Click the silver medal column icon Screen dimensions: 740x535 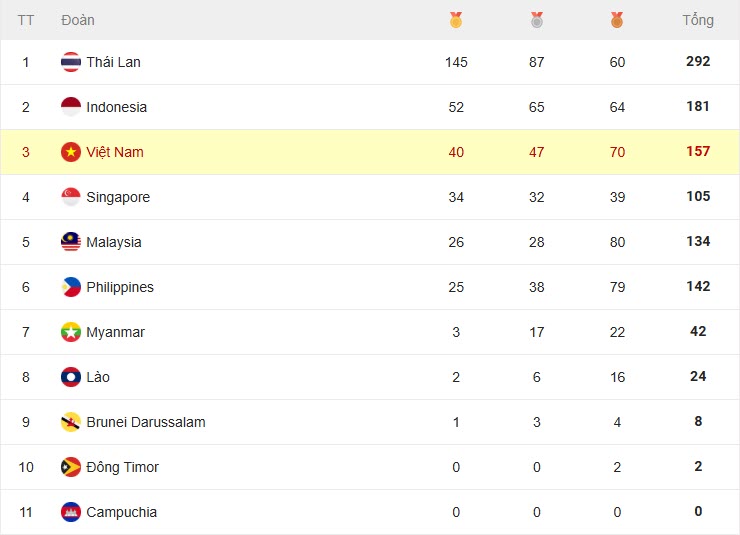(x=537, y=20)
